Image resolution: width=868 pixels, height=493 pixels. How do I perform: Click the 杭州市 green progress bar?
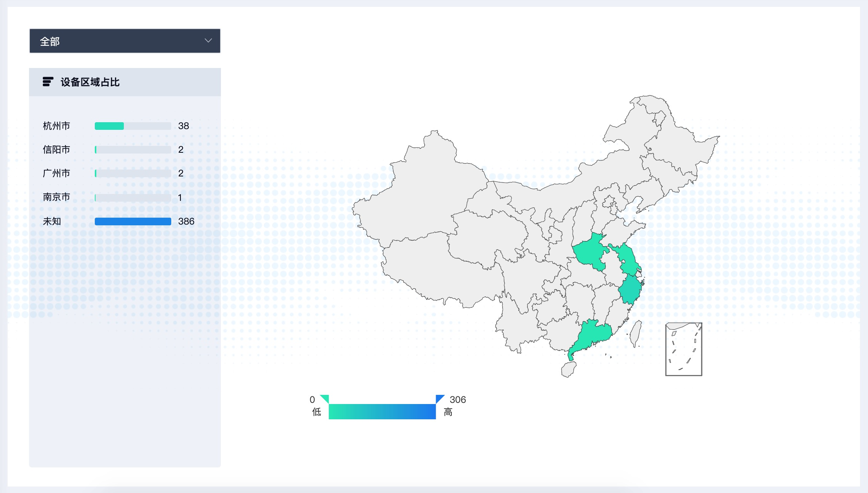(109, 126)
